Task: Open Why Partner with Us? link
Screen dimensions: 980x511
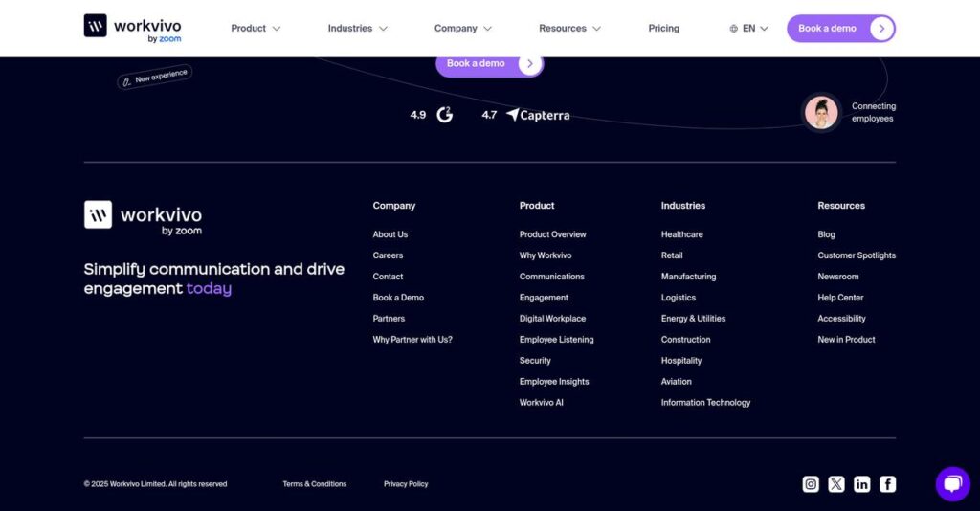Action: point(412,339)
